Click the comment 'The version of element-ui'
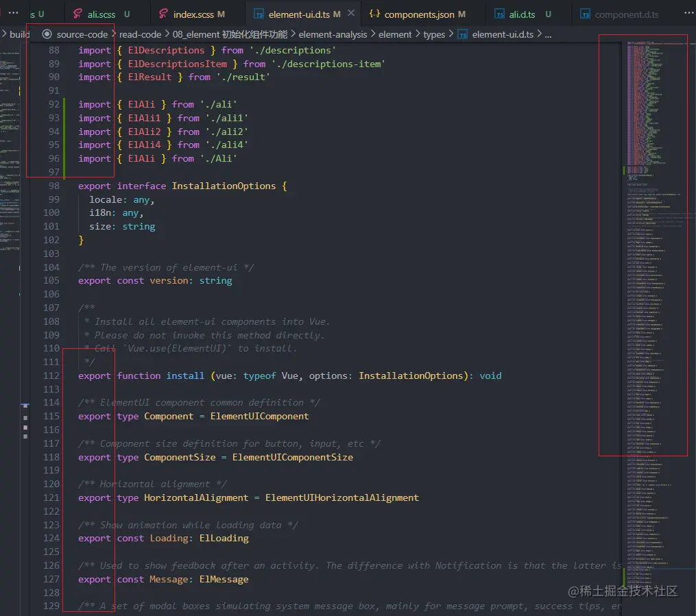 coord(169,267)
